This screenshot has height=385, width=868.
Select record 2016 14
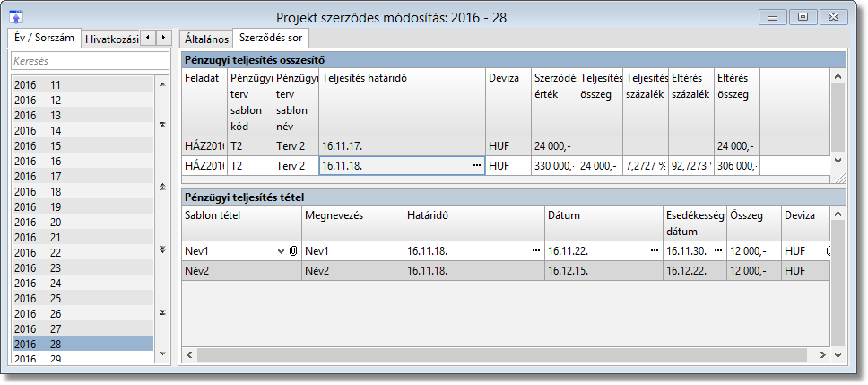(x=82, y=131)
